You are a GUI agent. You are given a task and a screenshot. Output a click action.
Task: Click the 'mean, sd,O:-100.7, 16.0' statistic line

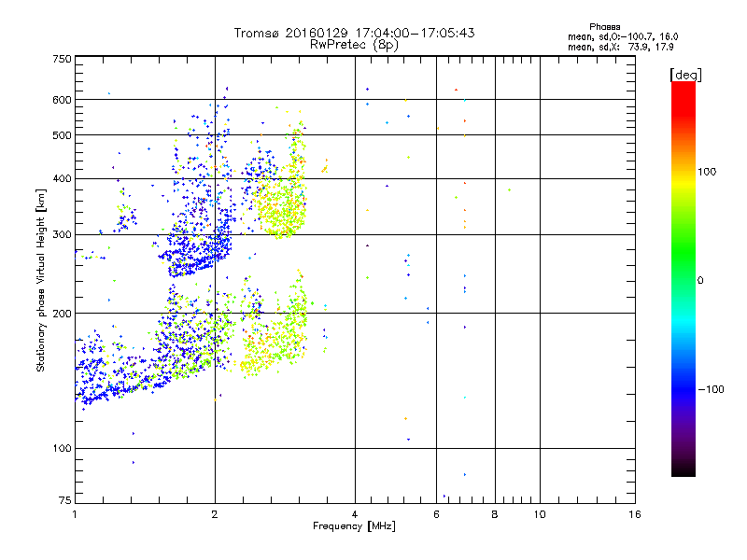pyautogui.click(x=623, y=36)
